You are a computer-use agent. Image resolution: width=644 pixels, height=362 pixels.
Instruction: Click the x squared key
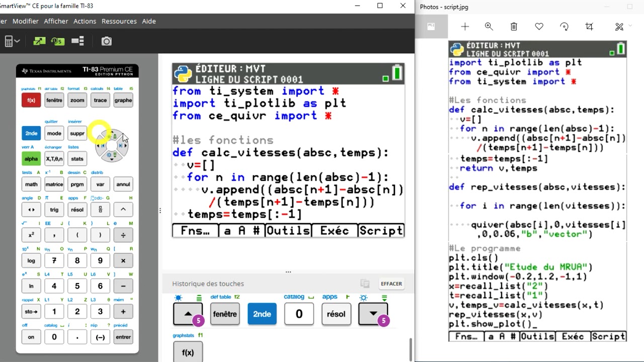(31, 235)
